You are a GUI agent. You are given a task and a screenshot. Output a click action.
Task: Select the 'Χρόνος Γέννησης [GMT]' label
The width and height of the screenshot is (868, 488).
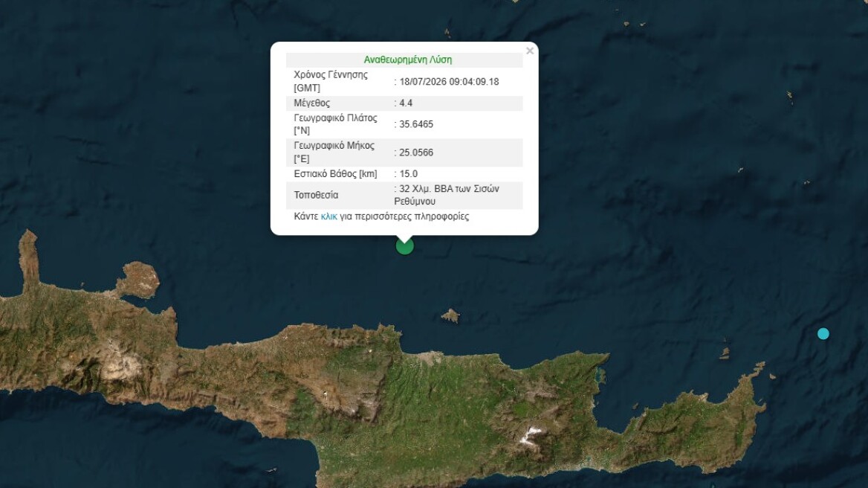(x=331, y=81)
